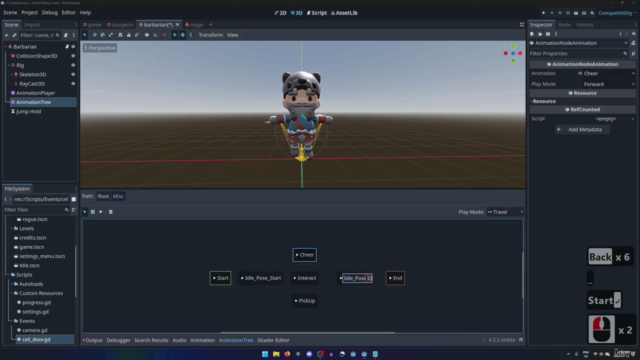Image resolution: width=640 pixels, height=360 pixels.
Task: Toggle visibility of Rig node
Action: pyautogui.click(x=73, y=65)
